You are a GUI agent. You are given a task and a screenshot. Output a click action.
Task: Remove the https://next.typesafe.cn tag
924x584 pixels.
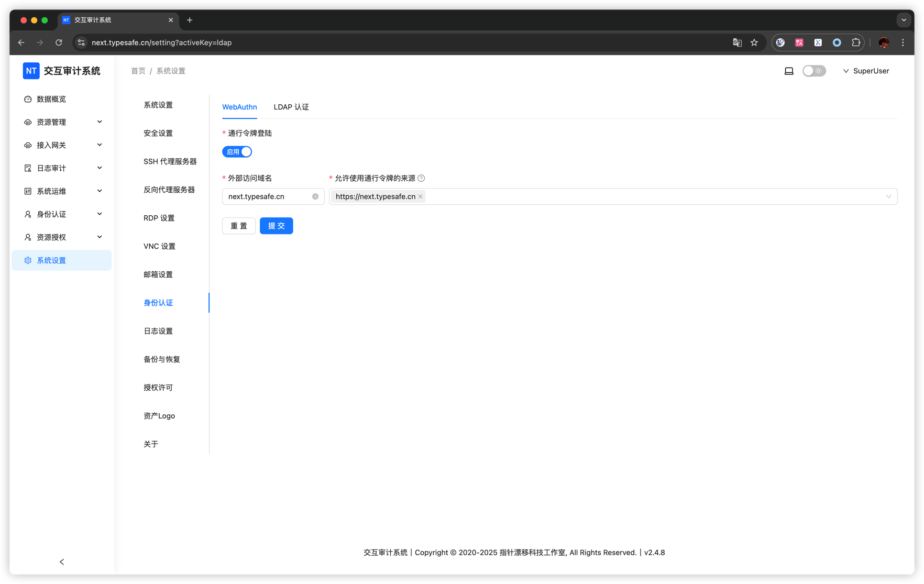(x=420, y=196)
